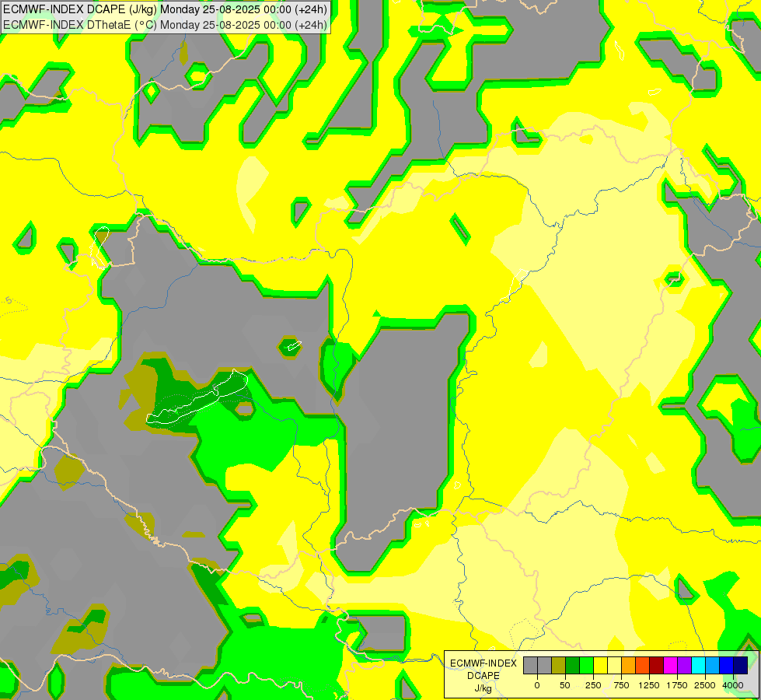This screenshot has width=761, height=700.
Task: Select the magenta legend swatch
Action: pos(671,665)
